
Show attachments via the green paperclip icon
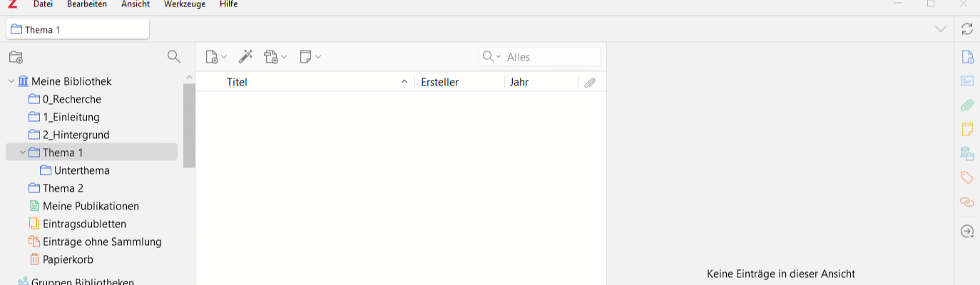pos(967,105)
